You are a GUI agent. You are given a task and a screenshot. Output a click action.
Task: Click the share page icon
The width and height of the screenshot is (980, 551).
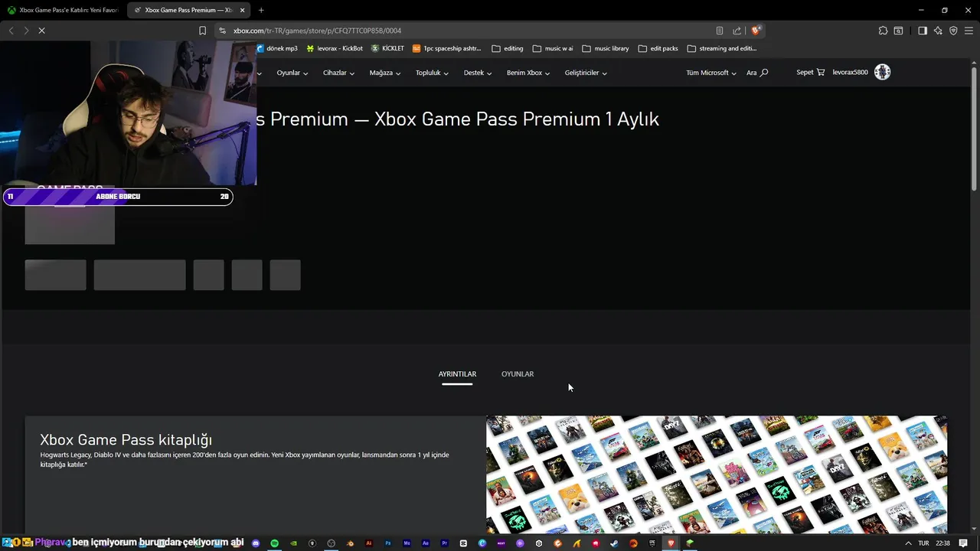(737, 31)
